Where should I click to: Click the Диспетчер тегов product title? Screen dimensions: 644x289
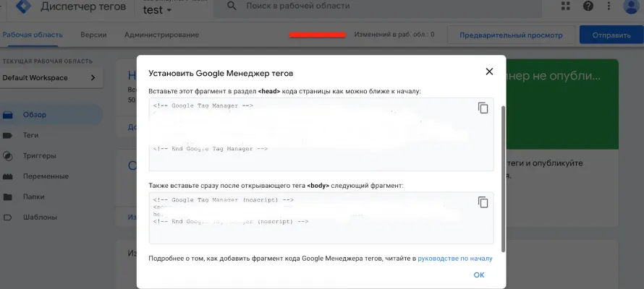[x=83, y=7]
